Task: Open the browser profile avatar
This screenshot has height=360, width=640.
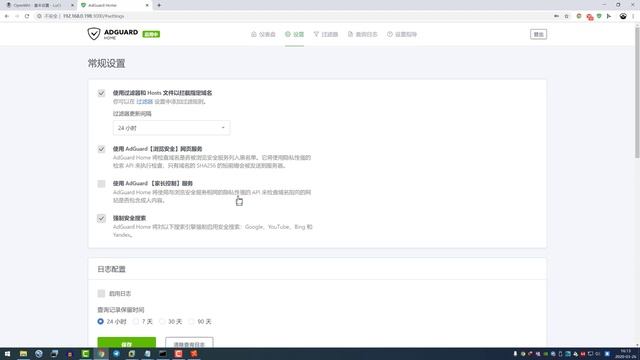Action: 623,16
